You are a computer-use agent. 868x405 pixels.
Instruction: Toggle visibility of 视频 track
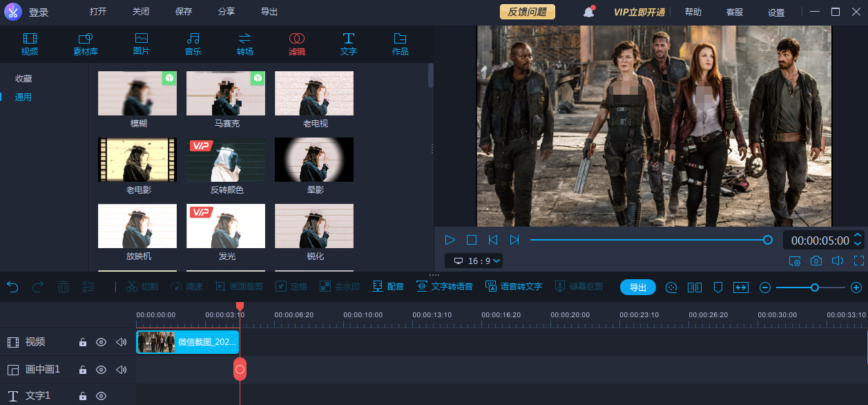(101, 342)
